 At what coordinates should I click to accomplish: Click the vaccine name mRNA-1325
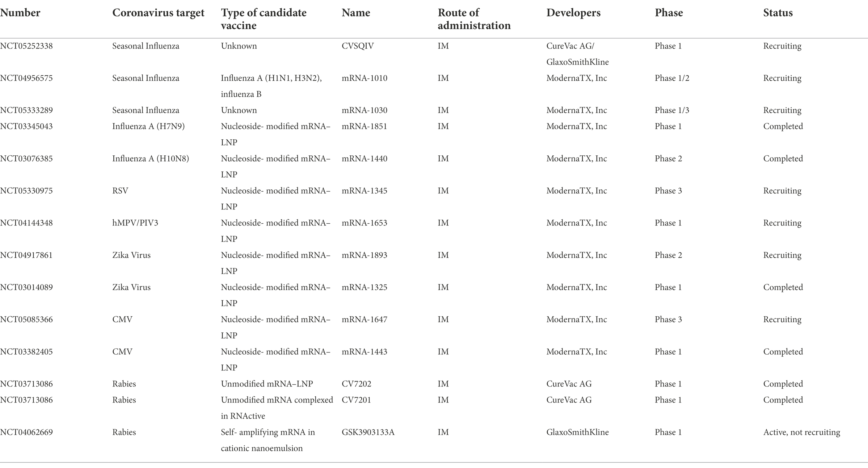click(x=364, y=287)
